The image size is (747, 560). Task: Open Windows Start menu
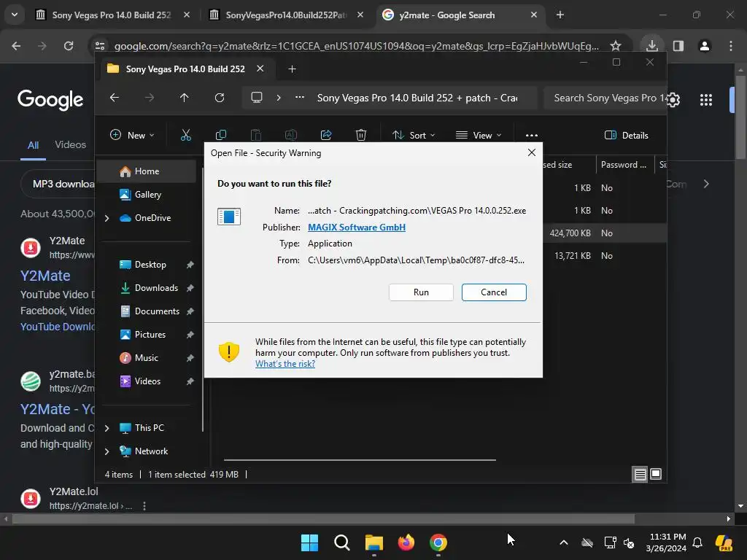pos(309,542)
